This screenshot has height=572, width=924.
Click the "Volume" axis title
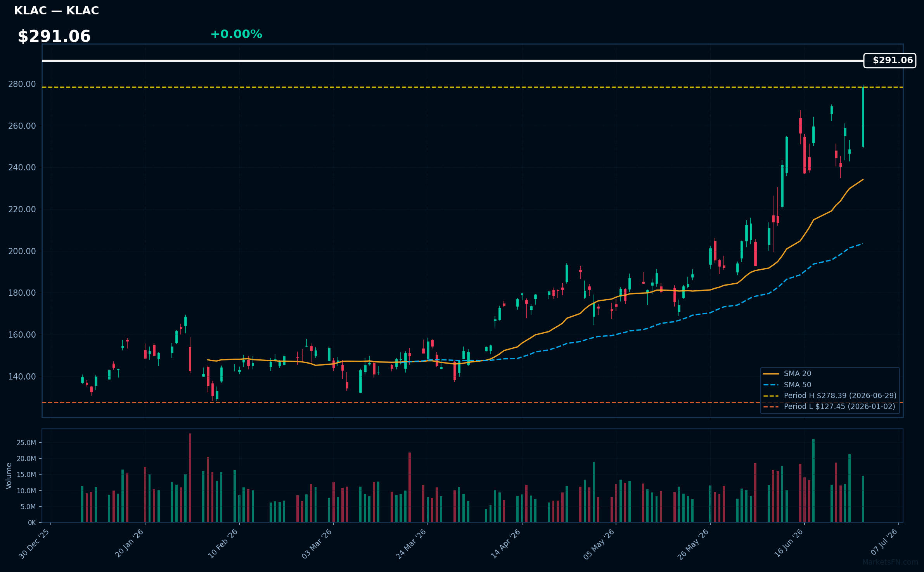[9, 476]
